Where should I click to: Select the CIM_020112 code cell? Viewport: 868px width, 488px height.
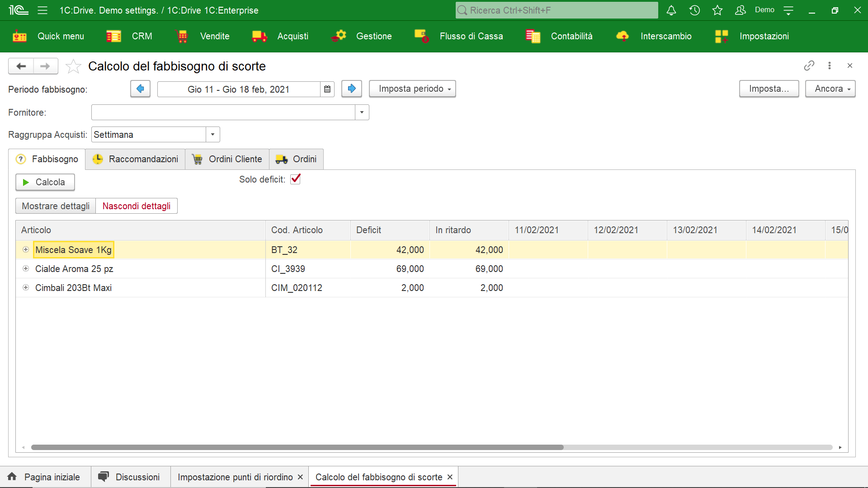coord(308,288)
